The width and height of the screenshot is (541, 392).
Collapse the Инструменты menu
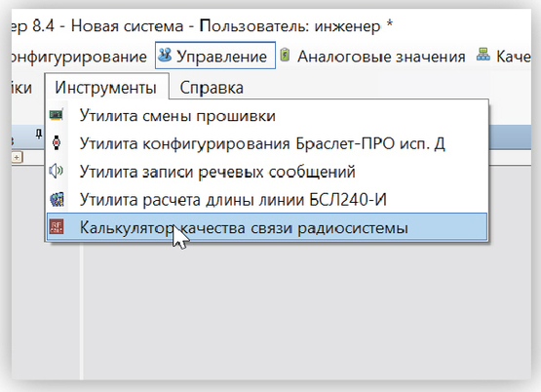(106, 87)
